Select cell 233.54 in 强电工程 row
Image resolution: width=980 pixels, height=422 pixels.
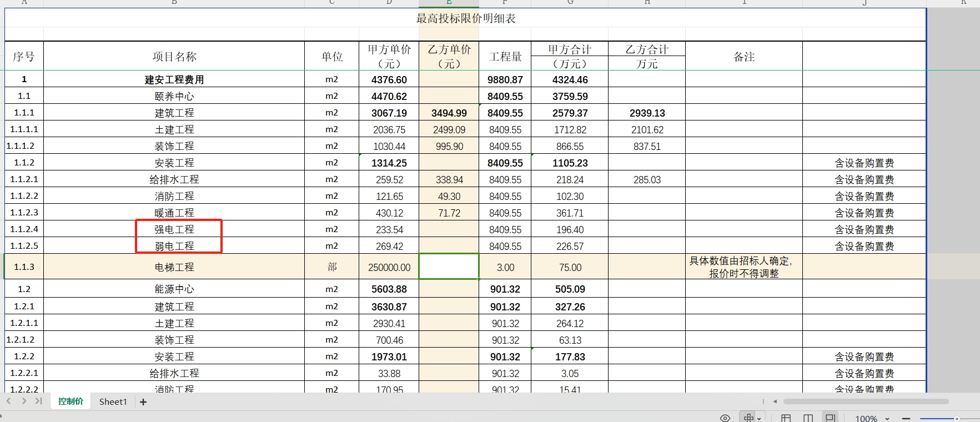tap(389, 229)
